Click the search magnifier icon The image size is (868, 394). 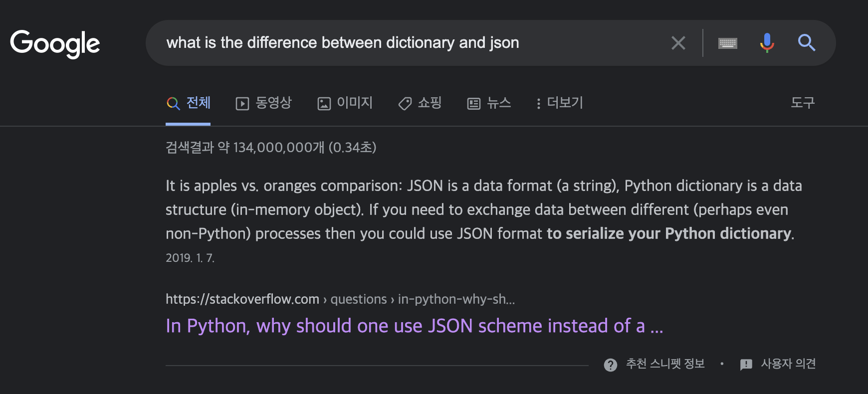tap(807, 43)
